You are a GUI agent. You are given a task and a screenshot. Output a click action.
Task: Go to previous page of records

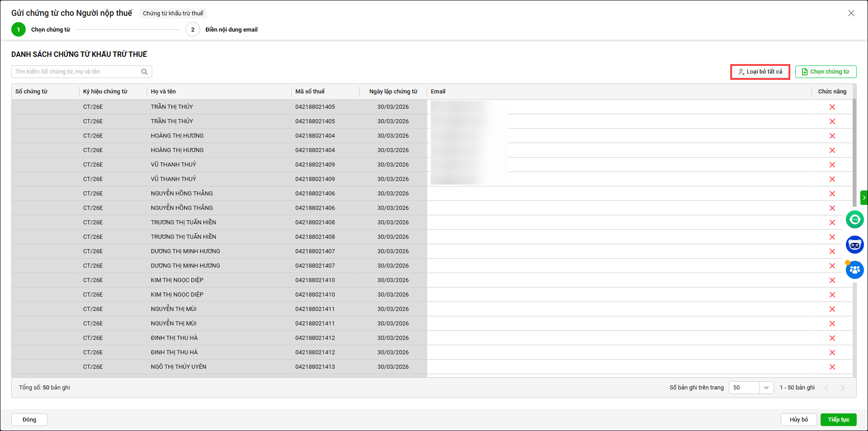[826, 388]
